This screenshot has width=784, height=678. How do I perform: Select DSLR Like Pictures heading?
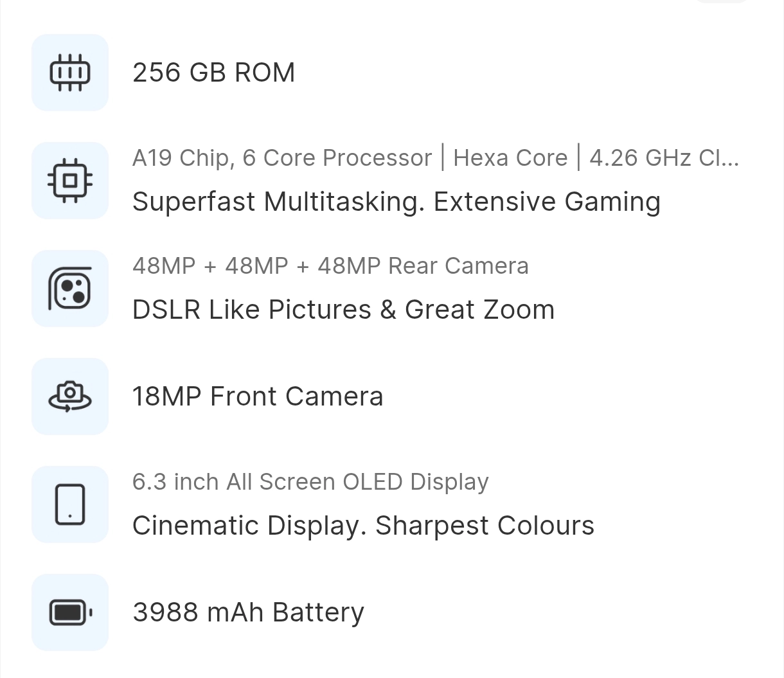click(x=252, y=310)
